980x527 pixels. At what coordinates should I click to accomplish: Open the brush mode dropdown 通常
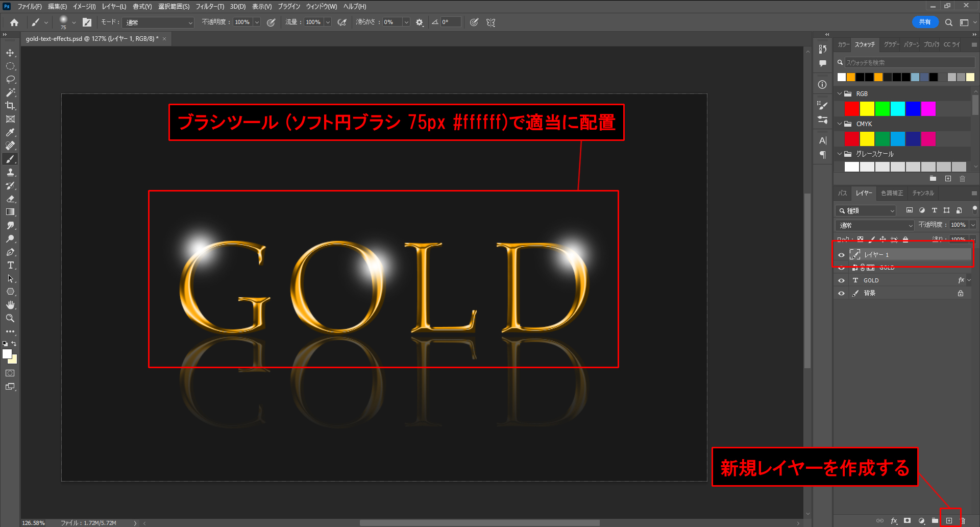coord(159,22)
